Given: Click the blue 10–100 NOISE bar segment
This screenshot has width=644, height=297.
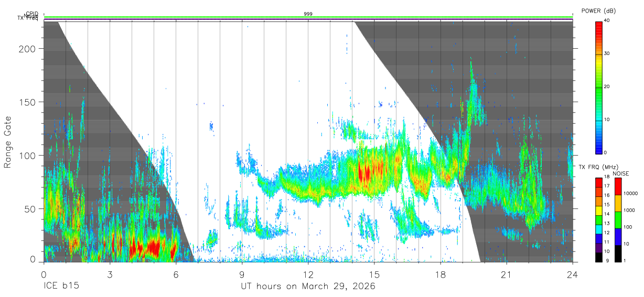Looking at the screenshot, I should click(618, 237).
